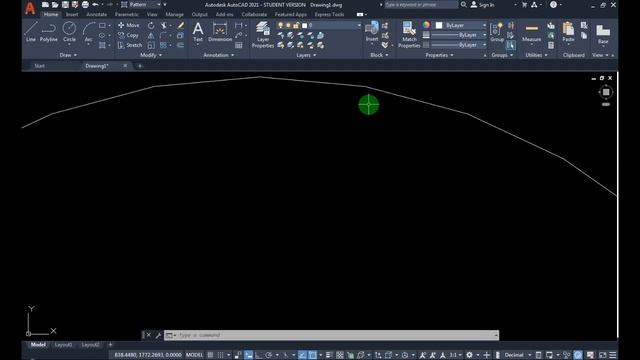The image size is (640, 360).
Task: Click Sign In link
Action: [x=482, y=5]
